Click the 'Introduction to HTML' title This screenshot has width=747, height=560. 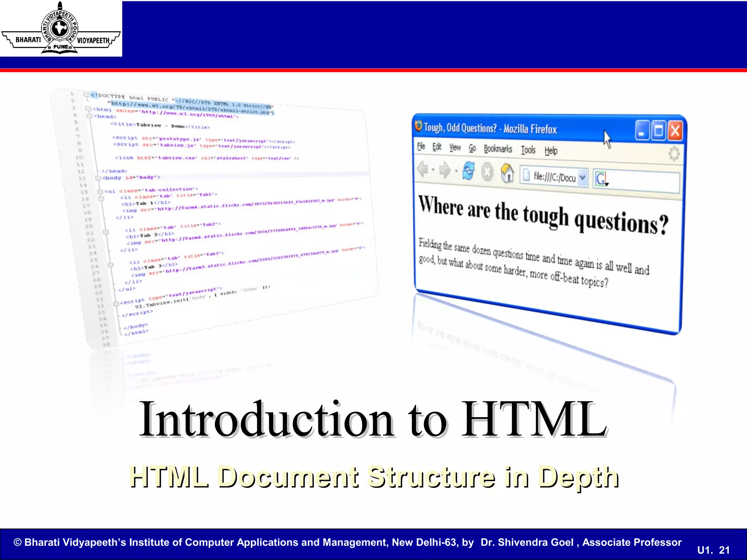point(373,419)
